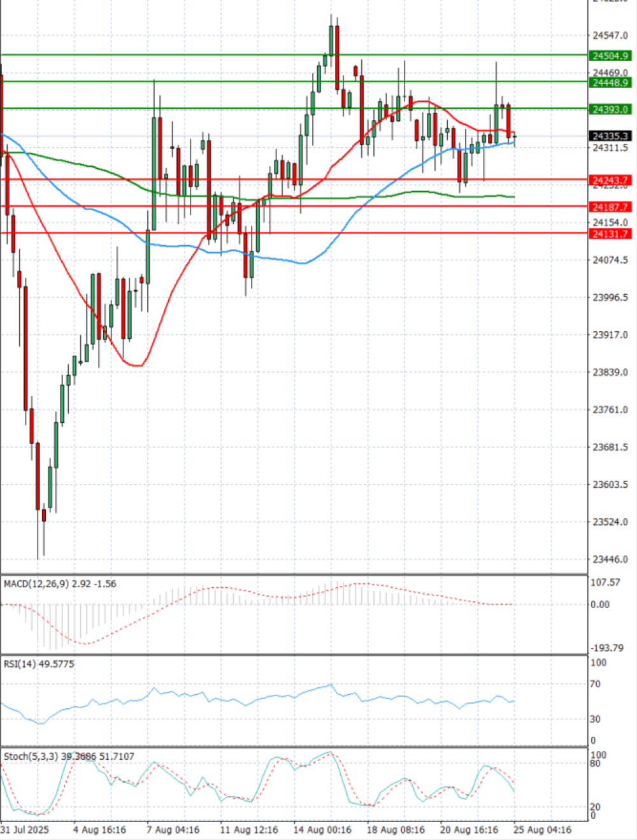Viewport: 637px width, 840px height.
Task: Select the 23839.0 price axis value
Action: [610, 372]
